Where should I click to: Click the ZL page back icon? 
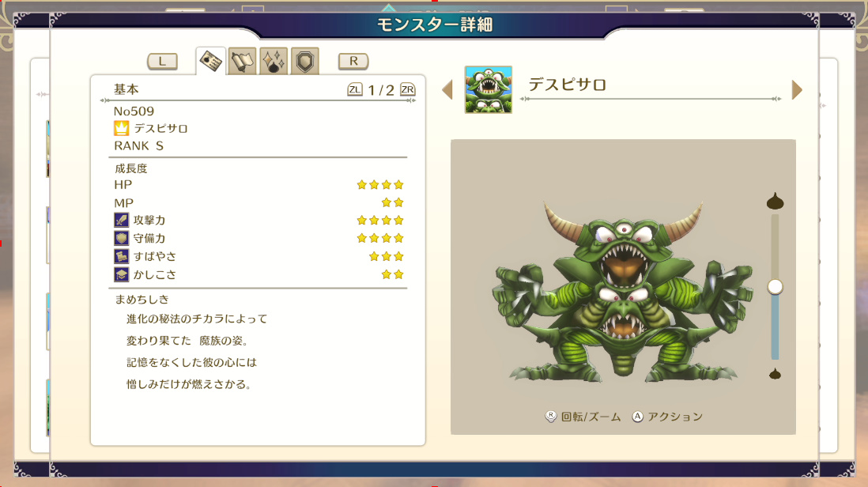click(x=355, y=89)
